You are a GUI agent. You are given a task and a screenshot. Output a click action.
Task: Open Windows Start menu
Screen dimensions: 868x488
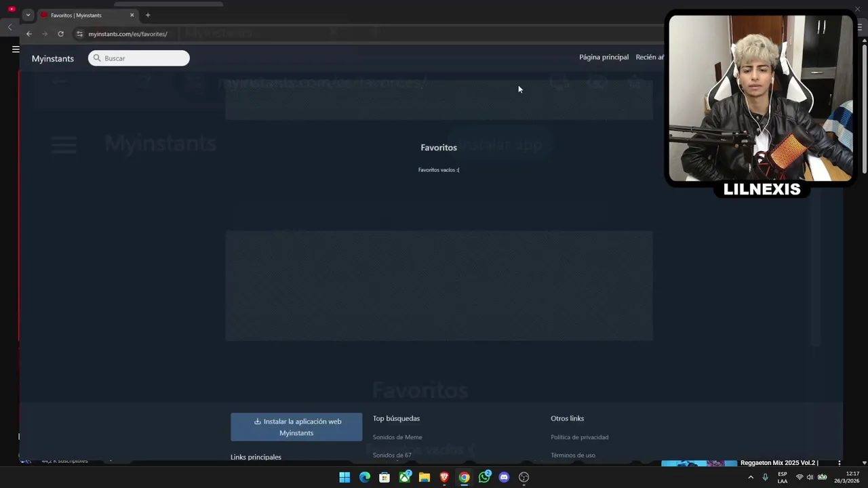[x=344, y=477]
